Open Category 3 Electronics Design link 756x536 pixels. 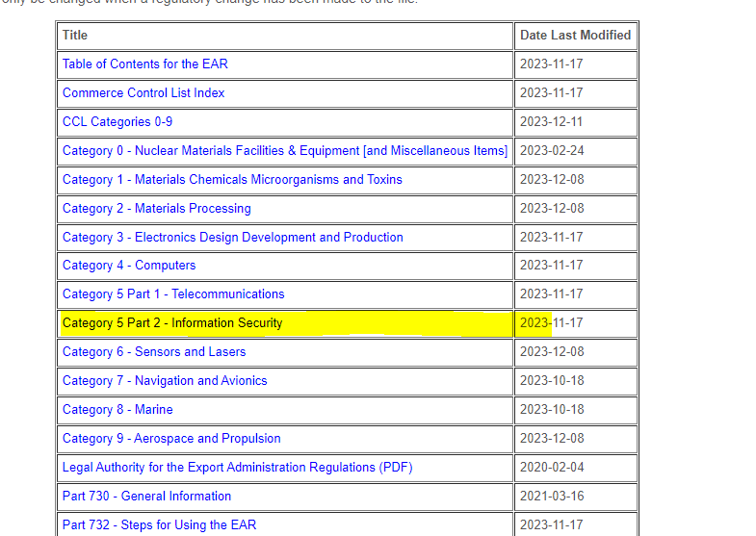(232, 238)
